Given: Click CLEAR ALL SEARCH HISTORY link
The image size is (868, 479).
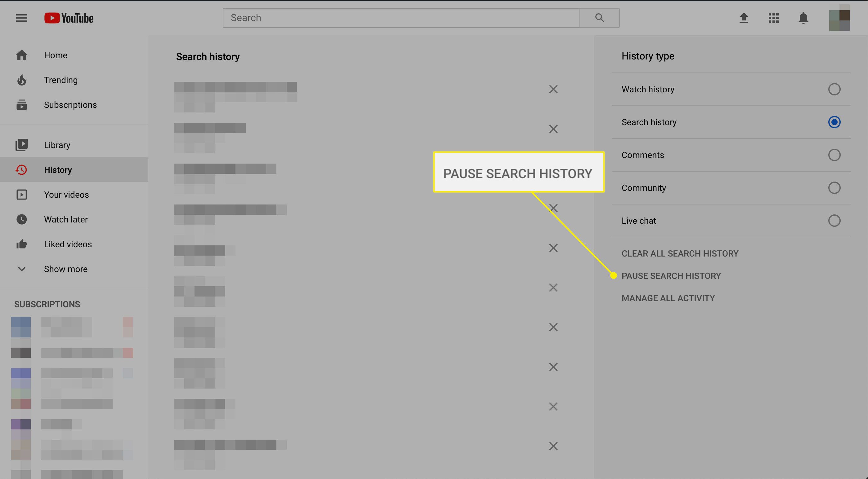Looking at the screenshot, I should point(680,254).
